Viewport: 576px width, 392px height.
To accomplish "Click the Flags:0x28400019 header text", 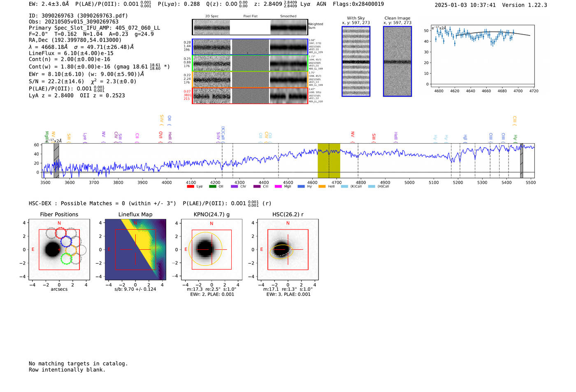I will pyautogui.click(x=358, y=4).
